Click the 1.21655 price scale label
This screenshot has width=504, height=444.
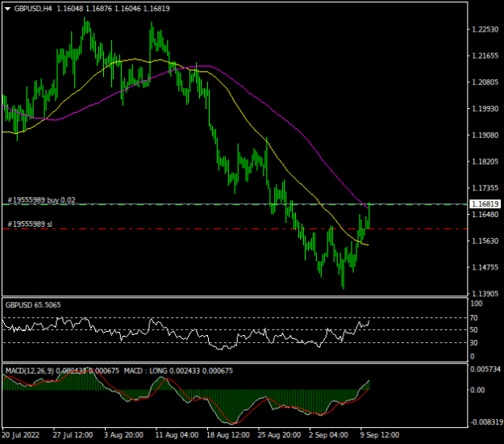(485, 56)
